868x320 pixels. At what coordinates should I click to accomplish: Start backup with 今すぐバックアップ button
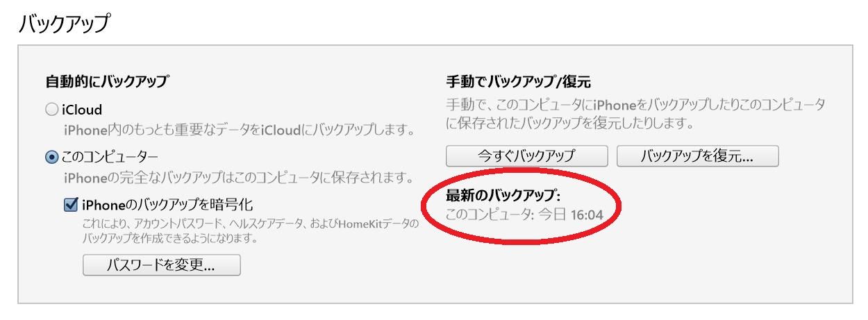(x=526, y=156)
